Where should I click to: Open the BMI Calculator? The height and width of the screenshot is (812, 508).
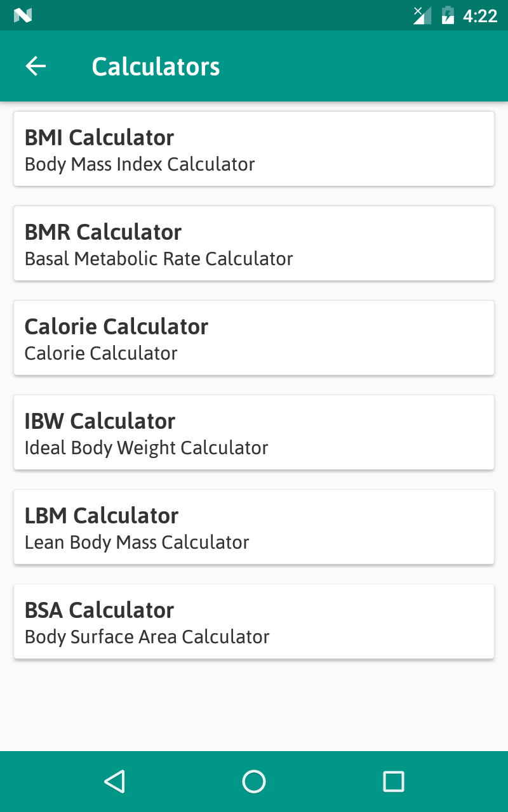pyautogui.click(x=254, y=148)
